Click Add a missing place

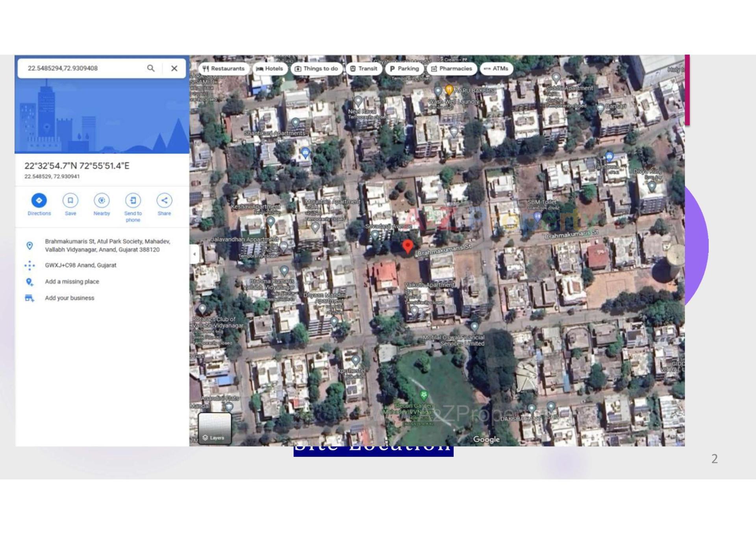point(72,281)
